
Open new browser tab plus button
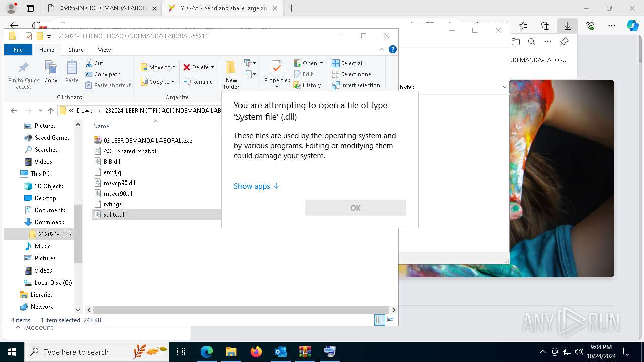tap(291, 8)
